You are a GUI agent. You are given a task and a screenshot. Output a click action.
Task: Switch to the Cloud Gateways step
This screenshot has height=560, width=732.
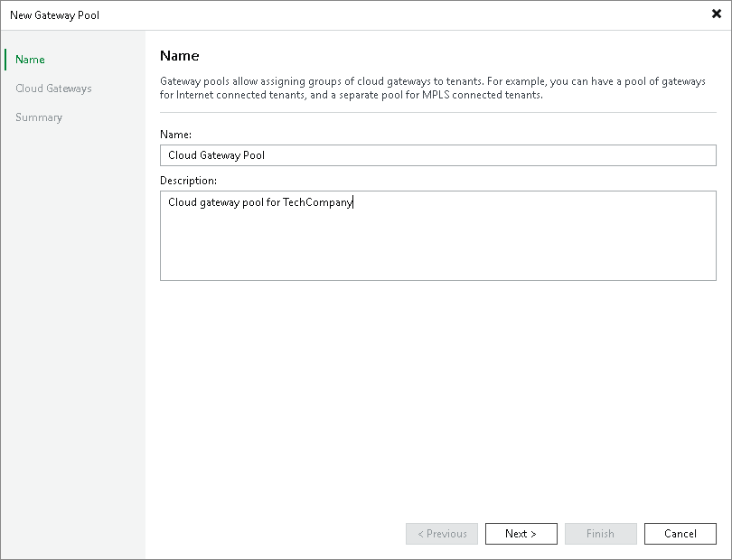(54, 88)
